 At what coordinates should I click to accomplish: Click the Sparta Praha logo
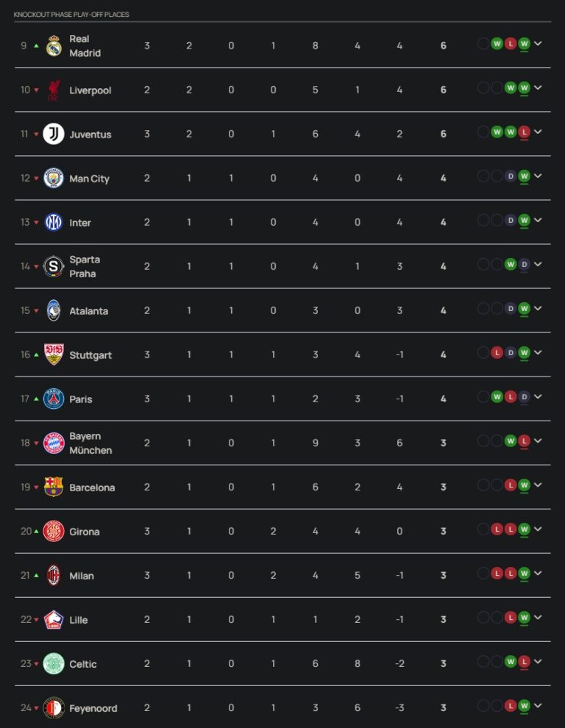[54, 266]
